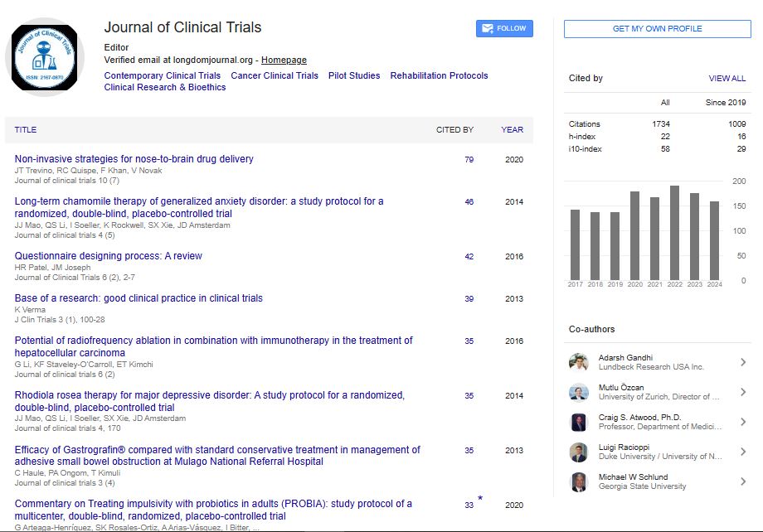
Task: Click Michael W Schlund's profile photo
Action: pyautogui.click(x=579, y=482)
